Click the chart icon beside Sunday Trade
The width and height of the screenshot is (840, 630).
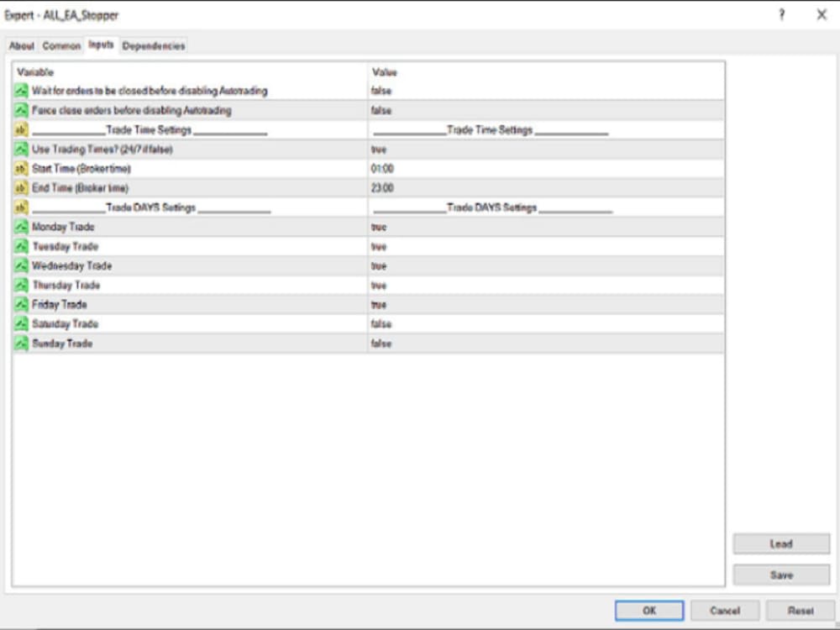point(22,343)
